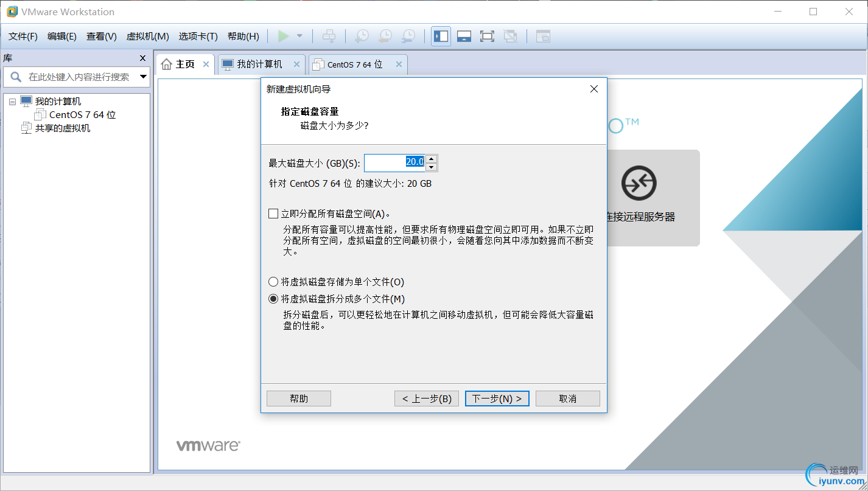Click the connect to remote server icon
The height and width of the screenshot is (491, 868).
coord(639,183)
